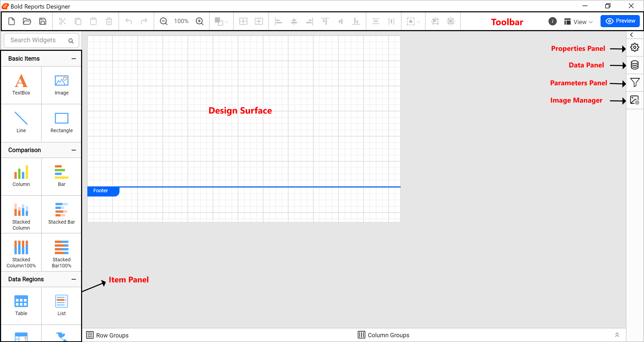Image resolution: width=644 pixels, height=342 pixels.
Task: Distribute items horizontally
Action: (391, 21)
